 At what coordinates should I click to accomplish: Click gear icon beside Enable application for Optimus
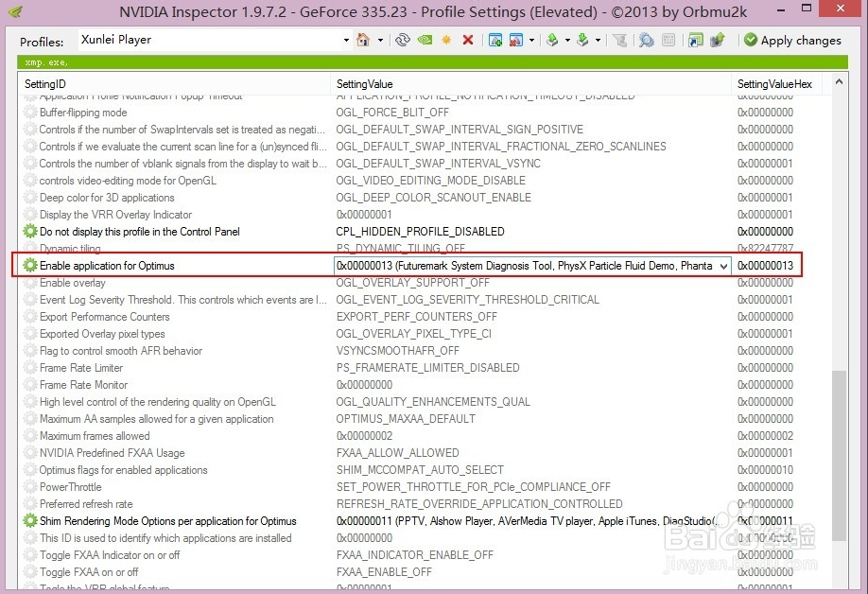pyautogui.click(x=30, y=265)
